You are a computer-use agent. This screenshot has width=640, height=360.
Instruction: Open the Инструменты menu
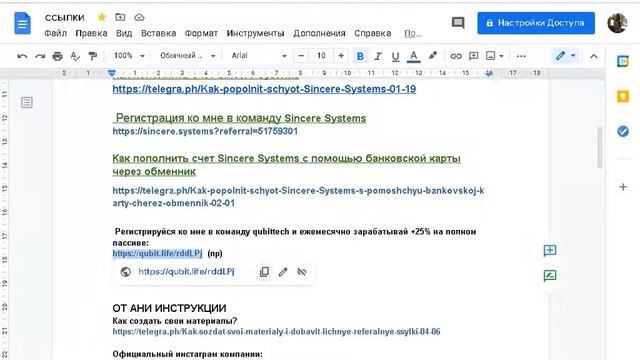tap(255, 33)
